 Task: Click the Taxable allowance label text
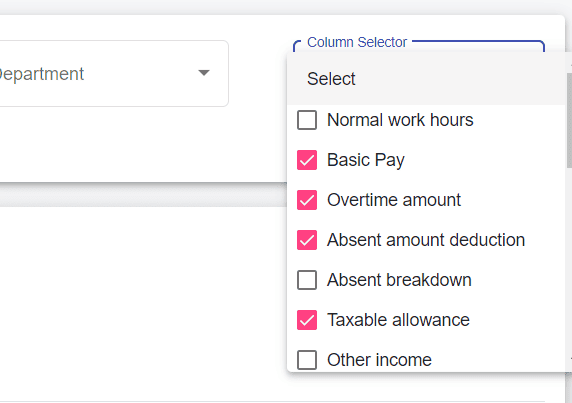tap(398, 320)
